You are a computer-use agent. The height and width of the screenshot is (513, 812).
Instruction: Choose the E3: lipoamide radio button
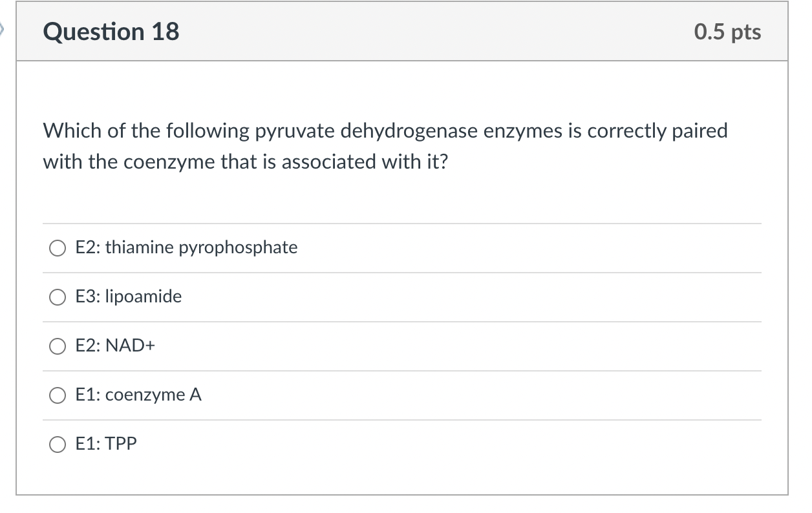pos(58,297)
